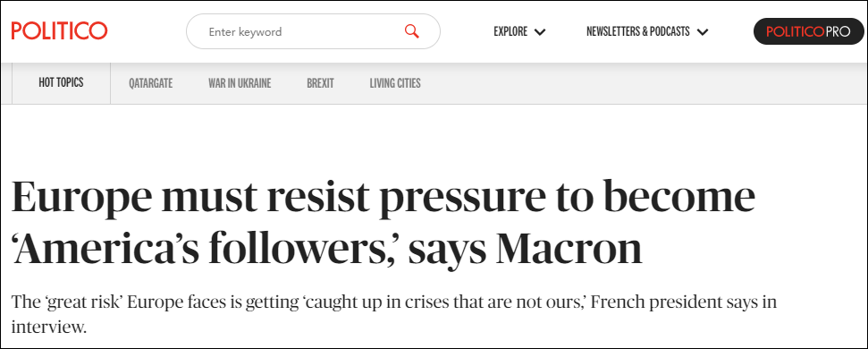This screenshot has width=868, height=349.
Task: Click the word Macron in the headline
Action: pos(569,250)
